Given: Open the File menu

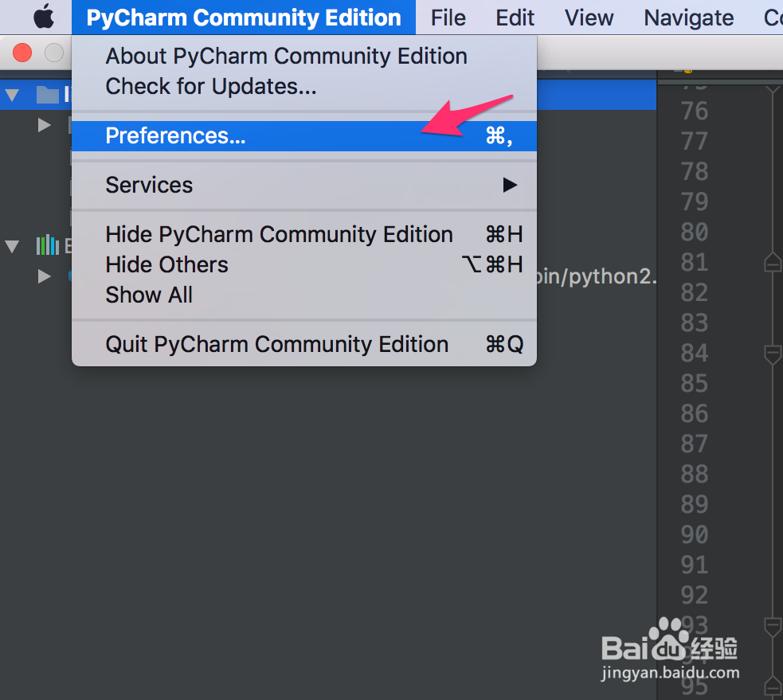Looking at the screenshot, I should pos(448,17).
